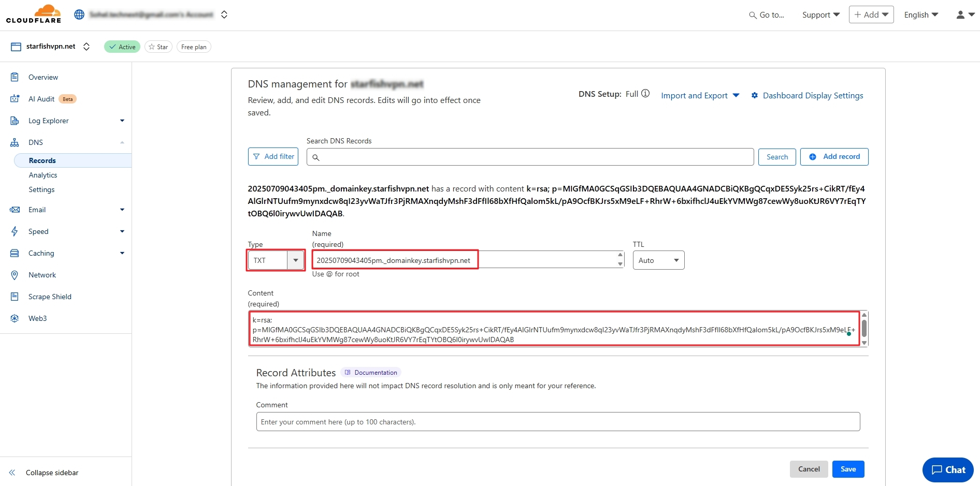980x486 pixels.
Task: Click the record Name field
Action: coord(468,260)
